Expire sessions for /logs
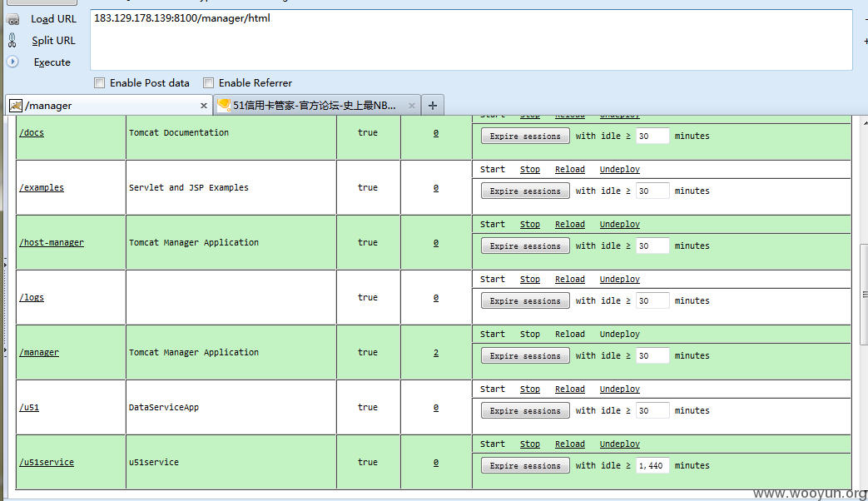Screen dimensions: 868x501 pyautogui.click(x=525, y=300)
